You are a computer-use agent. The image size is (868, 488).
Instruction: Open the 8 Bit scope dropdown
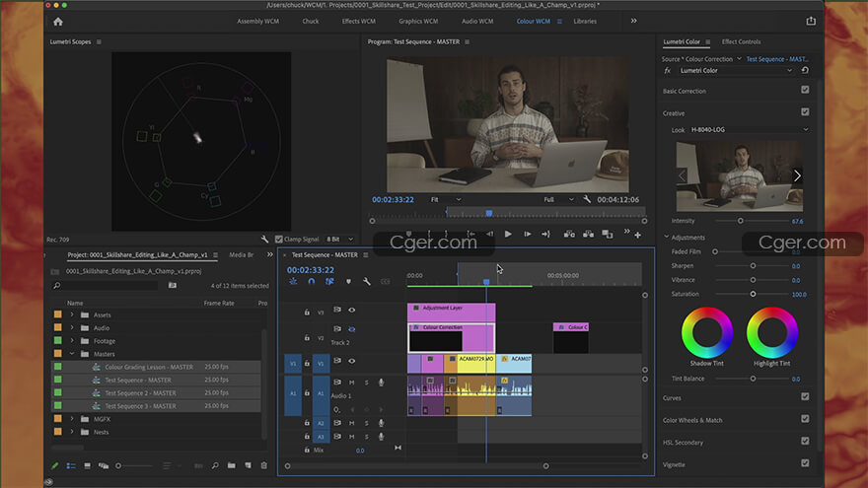click(338, 239)
